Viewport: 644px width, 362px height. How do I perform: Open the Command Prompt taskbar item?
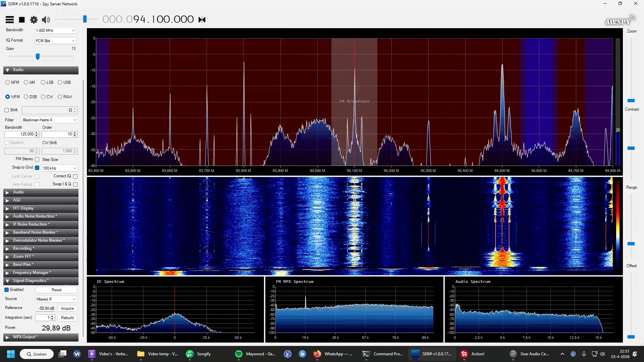pos(383,354)
